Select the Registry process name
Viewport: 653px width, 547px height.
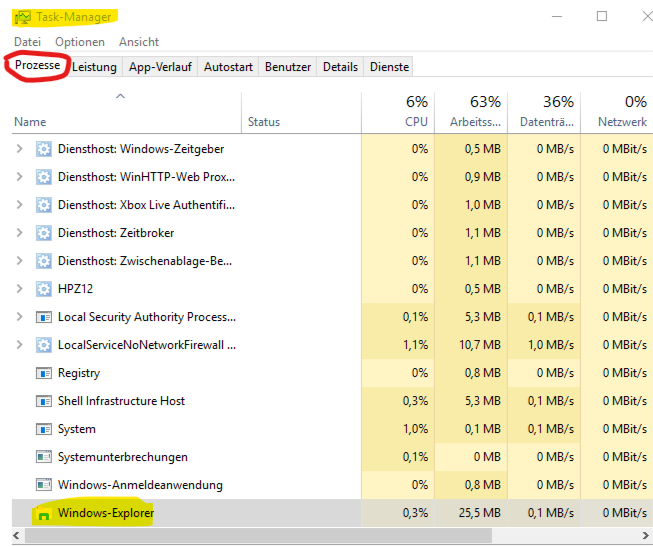[x=79, y=373]
